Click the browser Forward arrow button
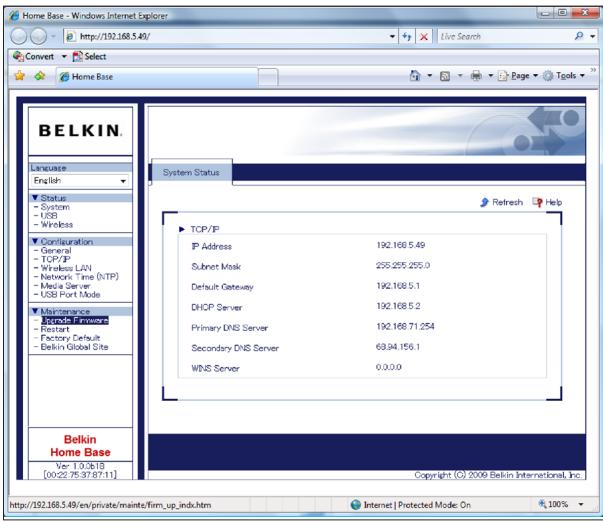Screen dimensions: 603x521 [x=38, y=36]
